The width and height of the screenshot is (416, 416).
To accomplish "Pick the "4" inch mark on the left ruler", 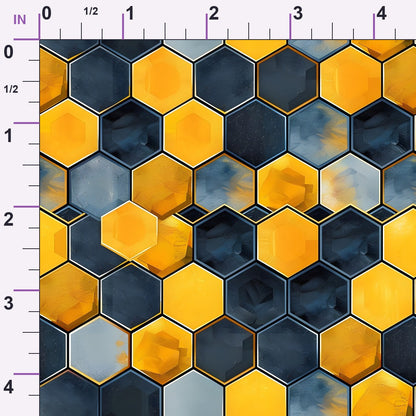I will 9,387.
